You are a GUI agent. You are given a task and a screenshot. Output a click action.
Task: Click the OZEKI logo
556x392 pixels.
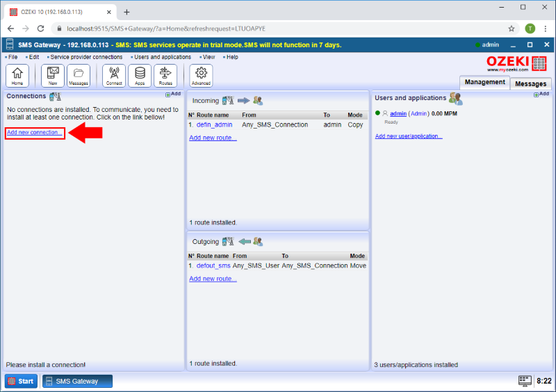coord(516,63)
